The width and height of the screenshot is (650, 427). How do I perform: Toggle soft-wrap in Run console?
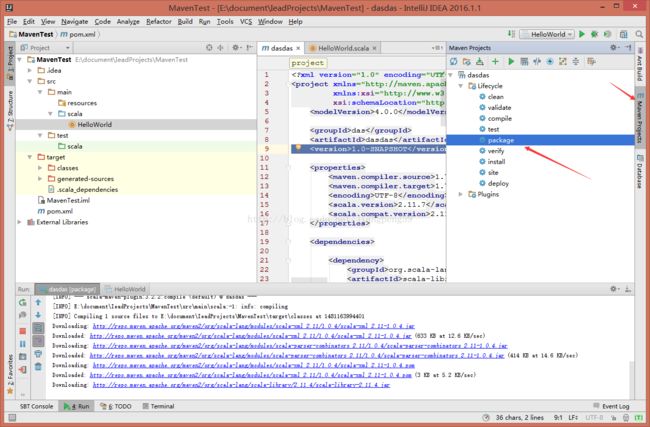pyautogui.click(x=38, y=328)
